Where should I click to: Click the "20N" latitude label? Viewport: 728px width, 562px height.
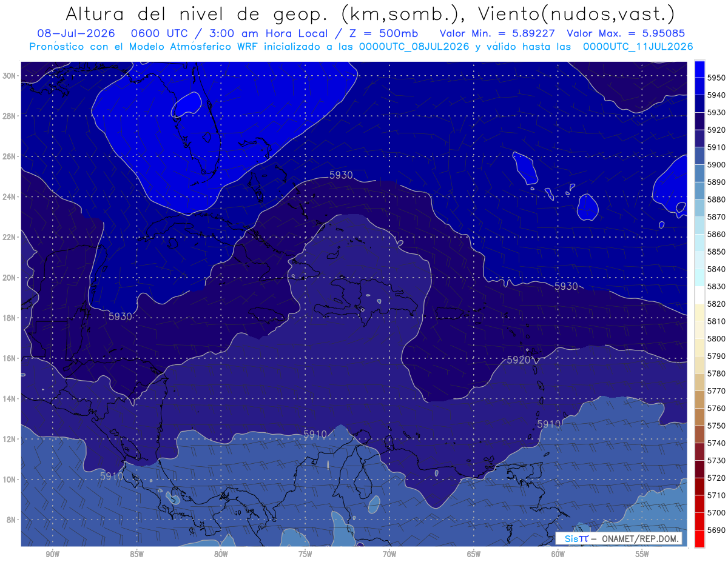(x=10, y=278)
